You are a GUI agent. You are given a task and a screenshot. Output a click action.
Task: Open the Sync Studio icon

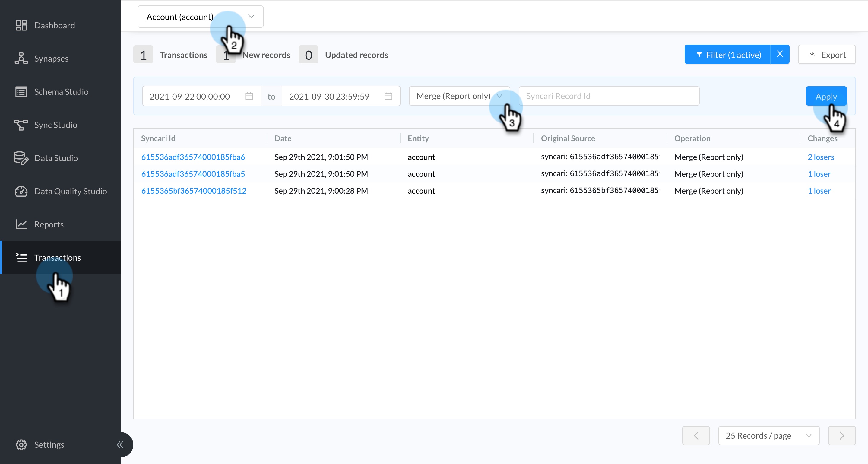click(21, 125)
